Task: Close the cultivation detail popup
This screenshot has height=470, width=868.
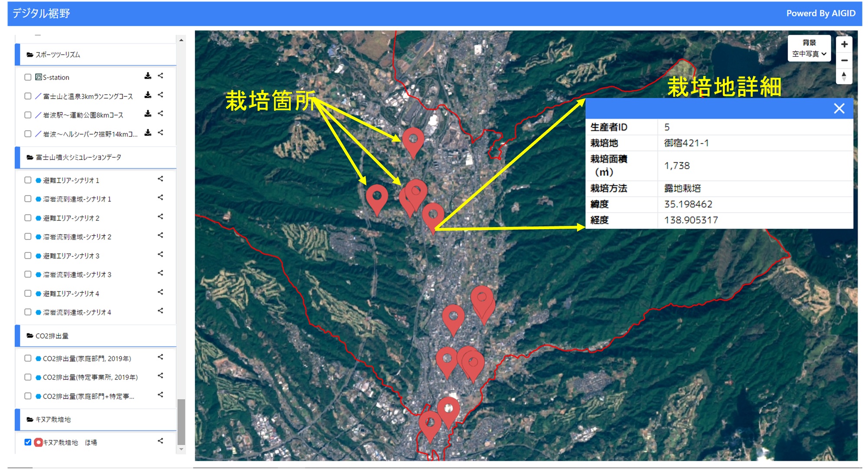Action: coord(839,108)
